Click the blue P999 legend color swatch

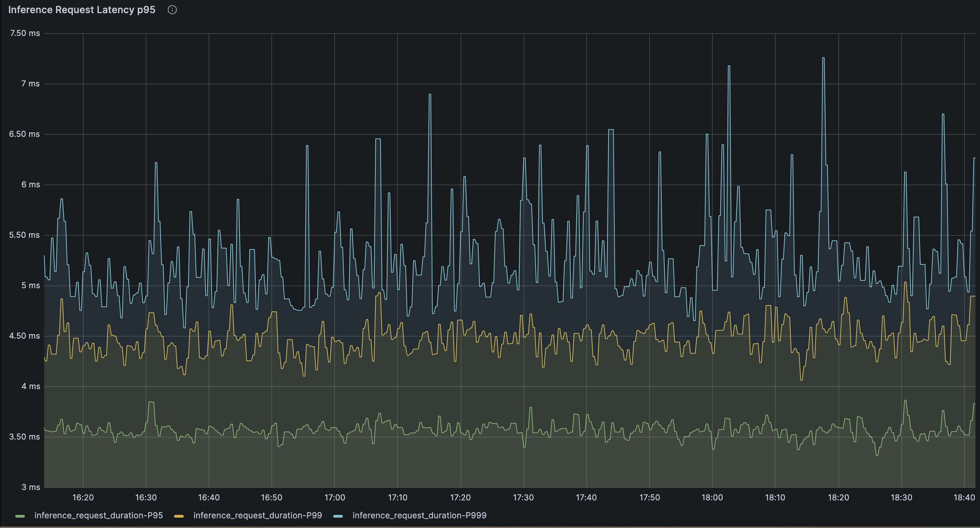(338, 516)
